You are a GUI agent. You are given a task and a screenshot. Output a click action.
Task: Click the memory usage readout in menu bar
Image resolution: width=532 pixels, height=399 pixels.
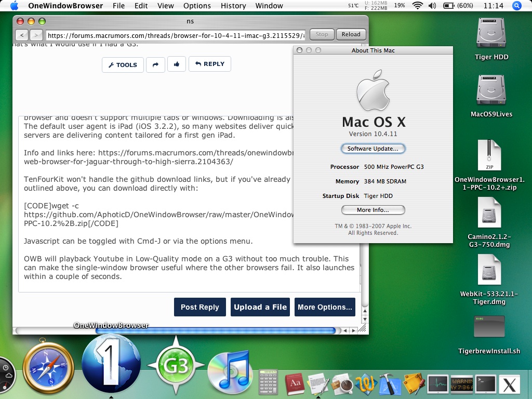click(376, 5)
